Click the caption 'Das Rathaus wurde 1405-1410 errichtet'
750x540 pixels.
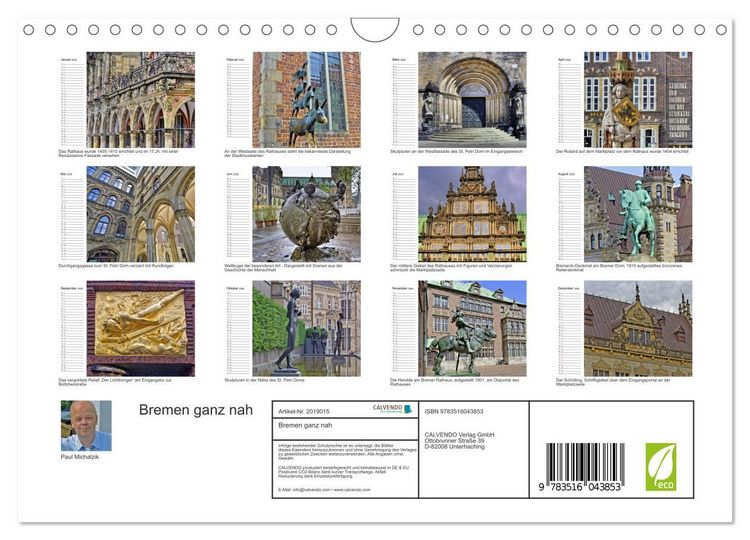tap(118, 153)
